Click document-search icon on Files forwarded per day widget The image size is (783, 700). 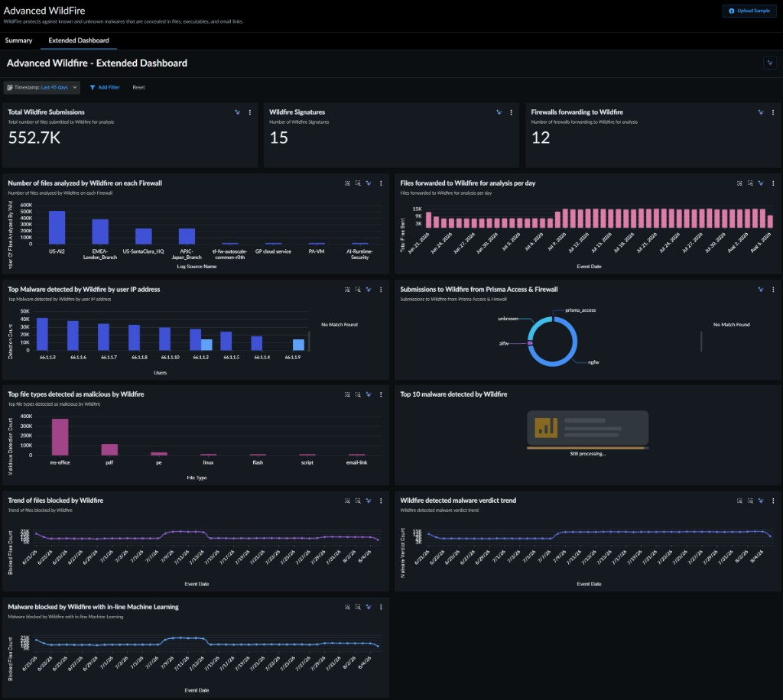750,183
